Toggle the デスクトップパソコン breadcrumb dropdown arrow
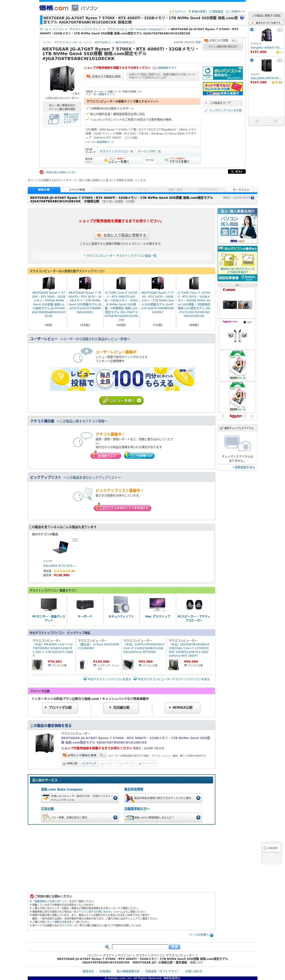The width and height of the screenshot is (285, 980). point(100,29)
